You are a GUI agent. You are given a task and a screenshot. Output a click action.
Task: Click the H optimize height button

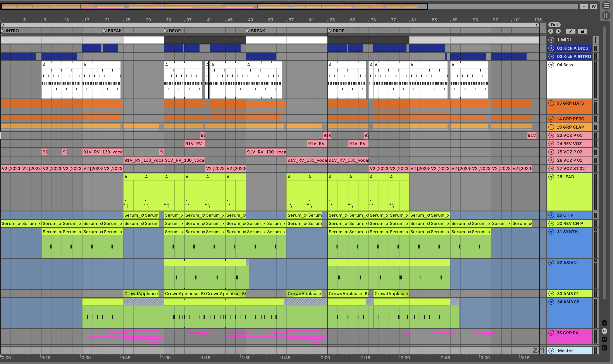(x=584, y=6)
